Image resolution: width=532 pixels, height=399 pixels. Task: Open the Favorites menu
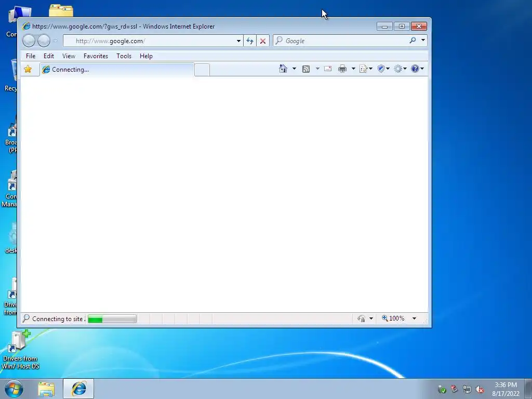pyautogui.click(x=96, y=56)
